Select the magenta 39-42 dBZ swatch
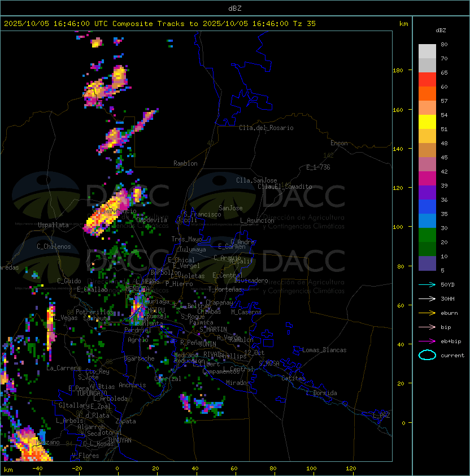 click(x=427, y=178)
